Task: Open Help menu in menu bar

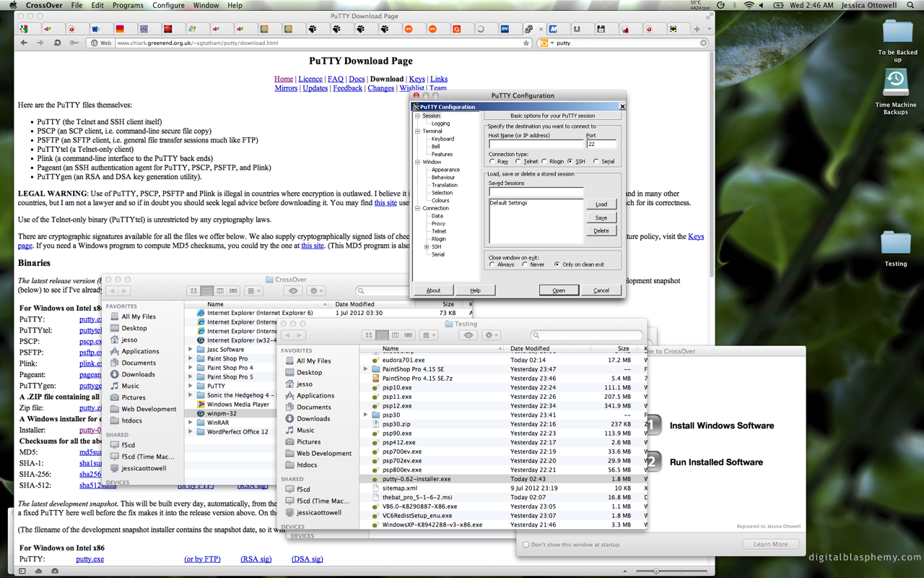Action: pyautogui.click(x=235, y=5)
